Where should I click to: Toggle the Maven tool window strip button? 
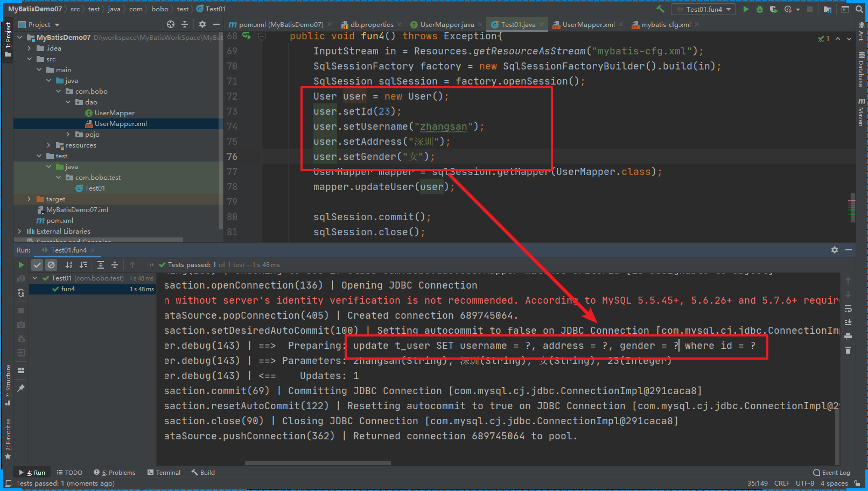(x=861, y=113)
